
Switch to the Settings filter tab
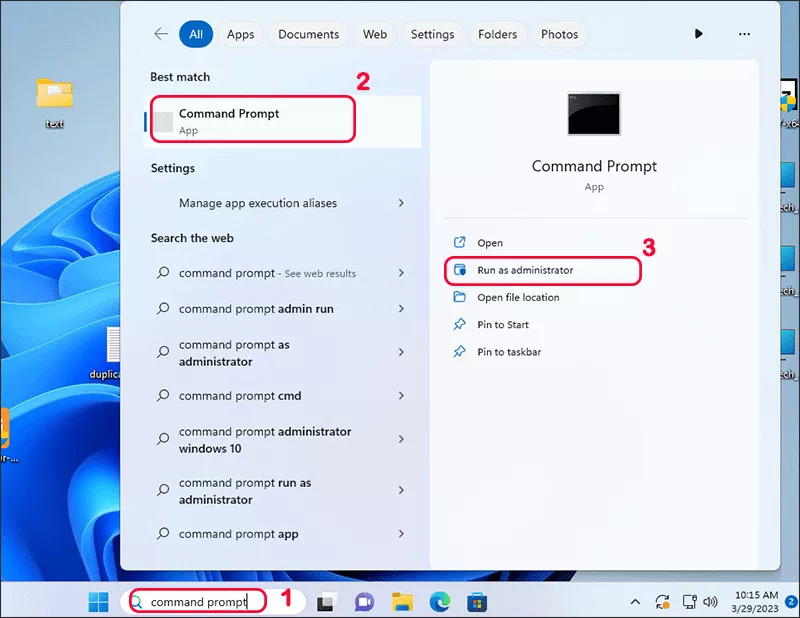click(x=432, y=34)
